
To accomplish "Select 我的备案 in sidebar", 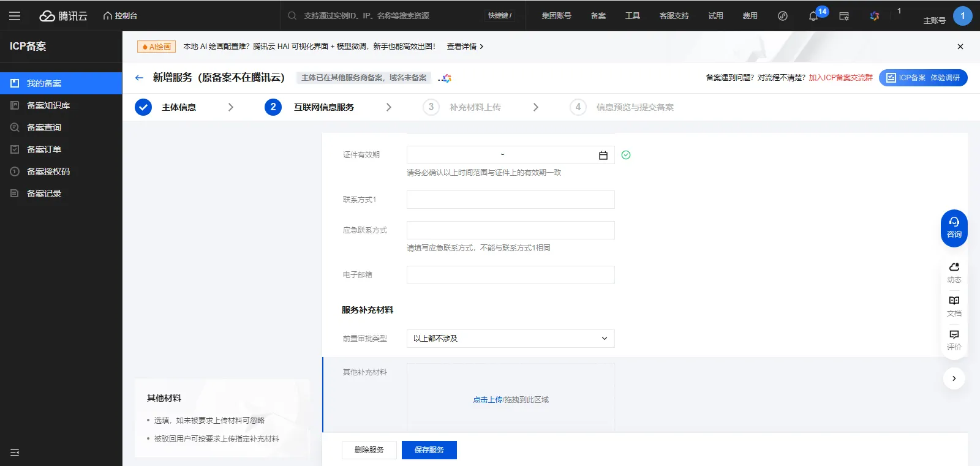I will (61, 83).
